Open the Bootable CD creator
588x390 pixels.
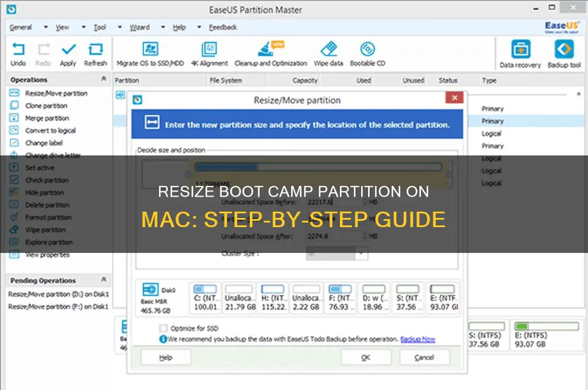(367, 54)
